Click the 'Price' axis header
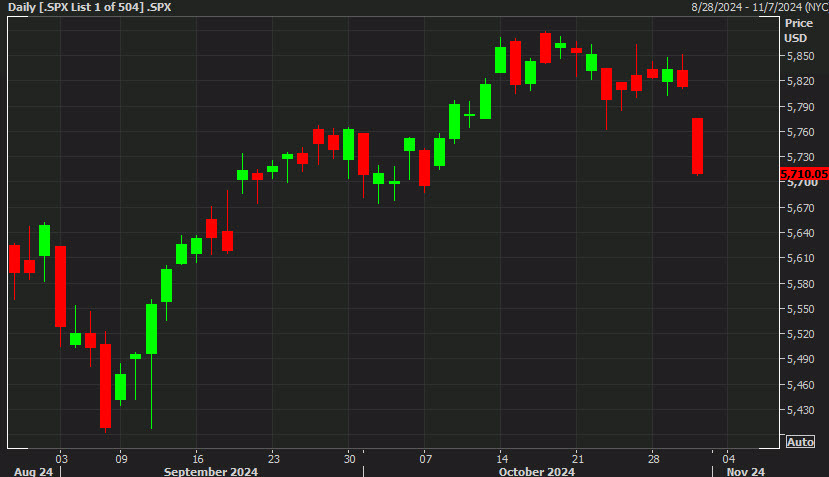Viewport: 829px width, 477px height. (x=798, y=23)
